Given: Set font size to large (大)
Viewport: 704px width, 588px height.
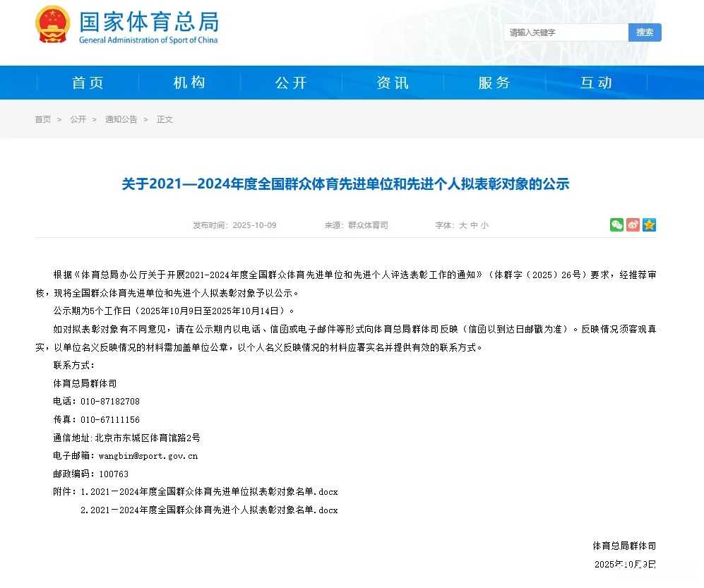Looking at the screenshot, I should point(463,226).
